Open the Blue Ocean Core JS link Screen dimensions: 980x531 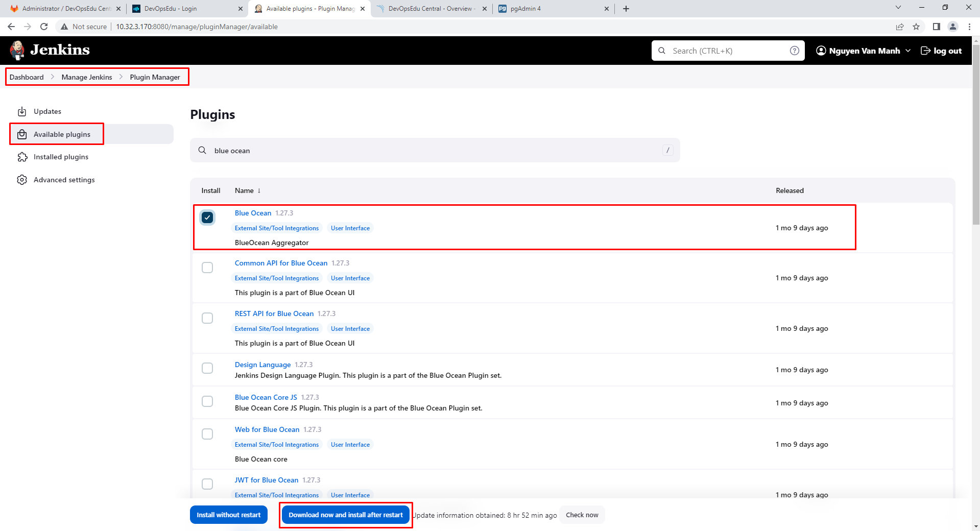pos(266,397)
